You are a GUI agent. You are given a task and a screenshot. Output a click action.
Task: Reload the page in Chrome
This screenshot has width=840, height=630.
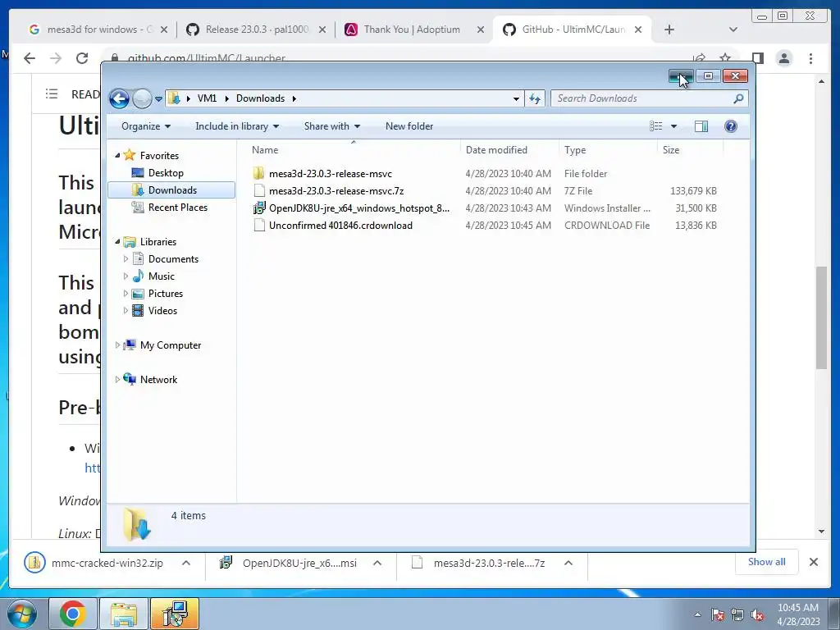[x=82, y=58]
